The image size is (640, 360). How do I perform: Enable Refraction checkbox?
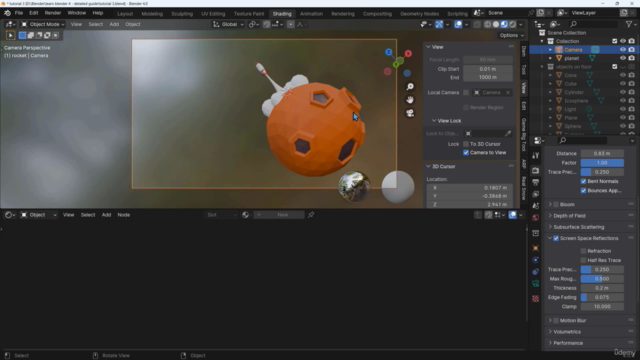click(x=584, y=251)
